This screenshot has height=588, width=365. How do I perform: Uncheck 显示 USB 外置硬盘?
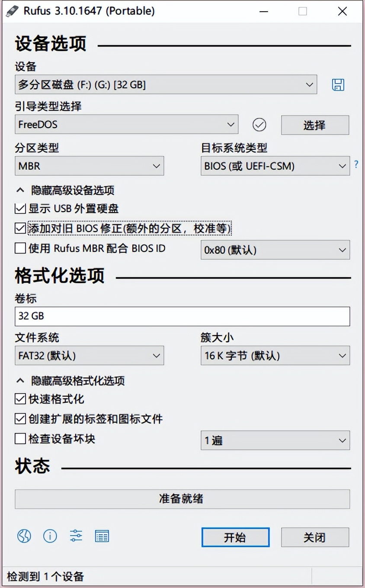[x=20, y=209]
